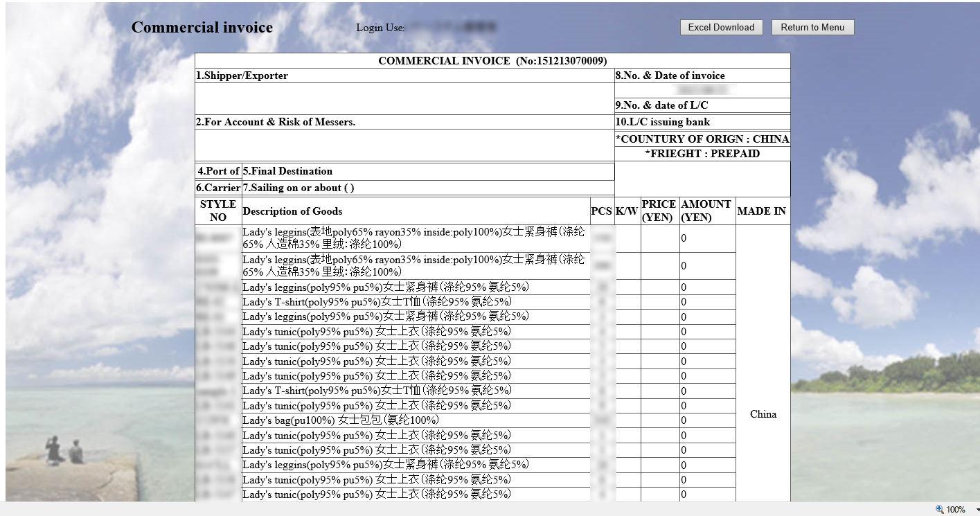
Task: Click the '5.Final Destination' cell
Action: [428, 171]
